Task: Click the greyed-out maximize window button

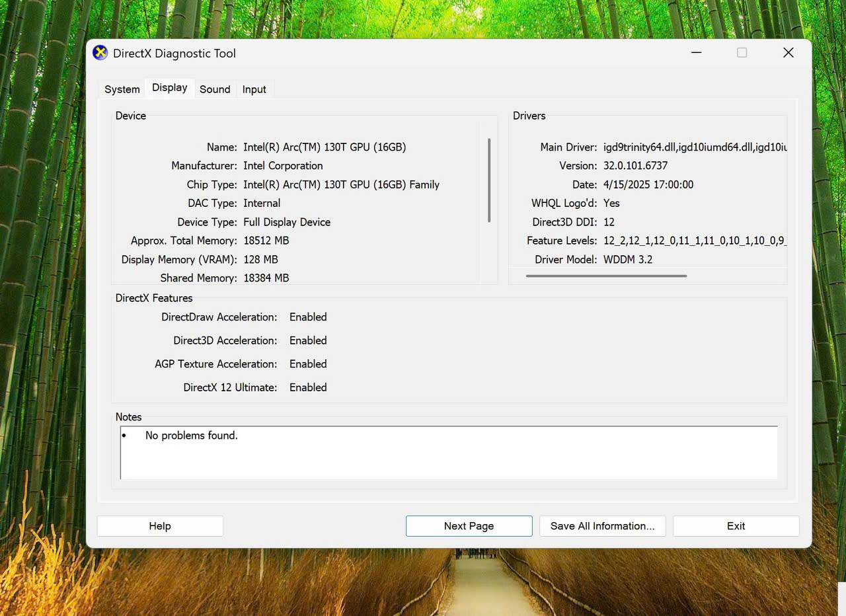Action: 742,53
